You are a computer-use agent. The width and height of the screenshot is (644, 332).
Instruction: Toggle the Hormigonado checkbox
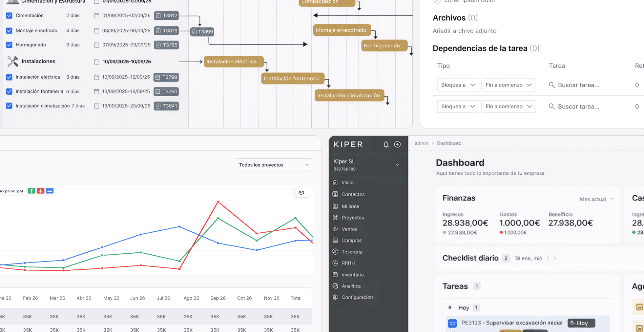click(x=9, y=45)
